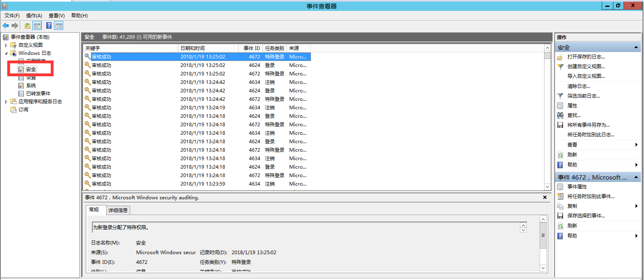The width and height of the screenshot is (644, 280).
Task: Sort by the 关键字 column header
Action: pos(130,48)
